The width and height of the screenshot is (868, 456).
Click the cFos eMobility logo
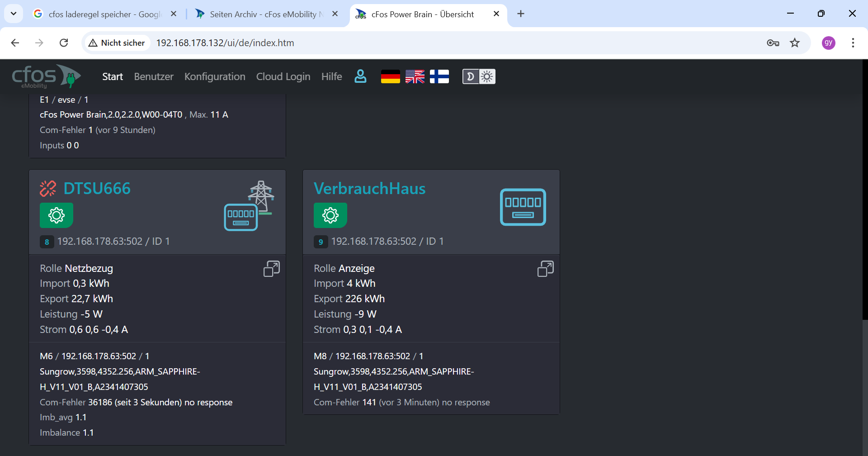click(x=46, y=76)
